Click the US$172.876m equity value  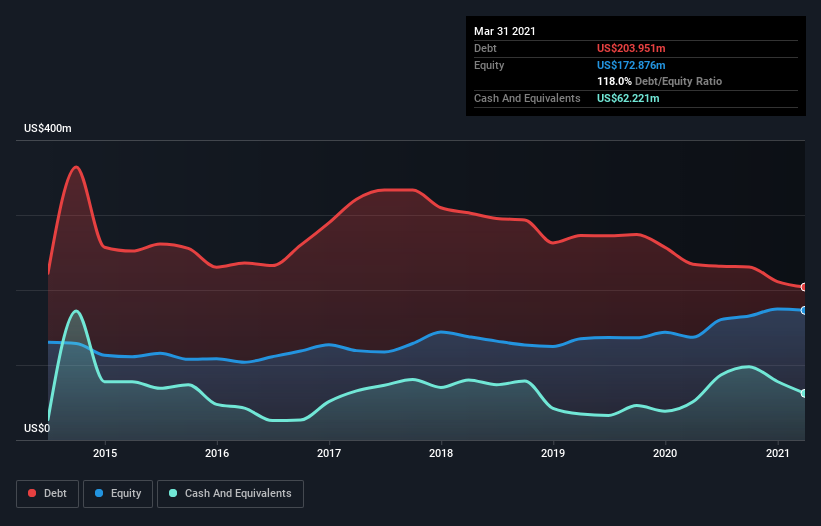click(631, 65)
